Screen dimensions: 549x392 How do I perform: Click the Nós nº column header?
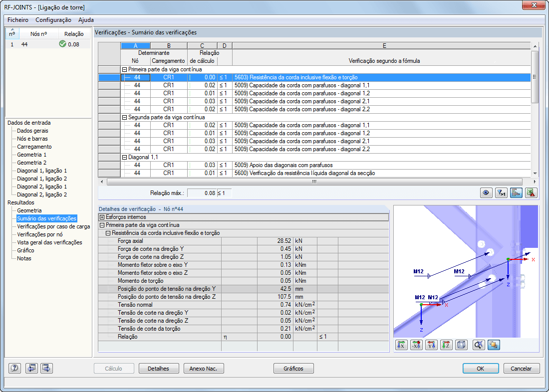point(38,34)
